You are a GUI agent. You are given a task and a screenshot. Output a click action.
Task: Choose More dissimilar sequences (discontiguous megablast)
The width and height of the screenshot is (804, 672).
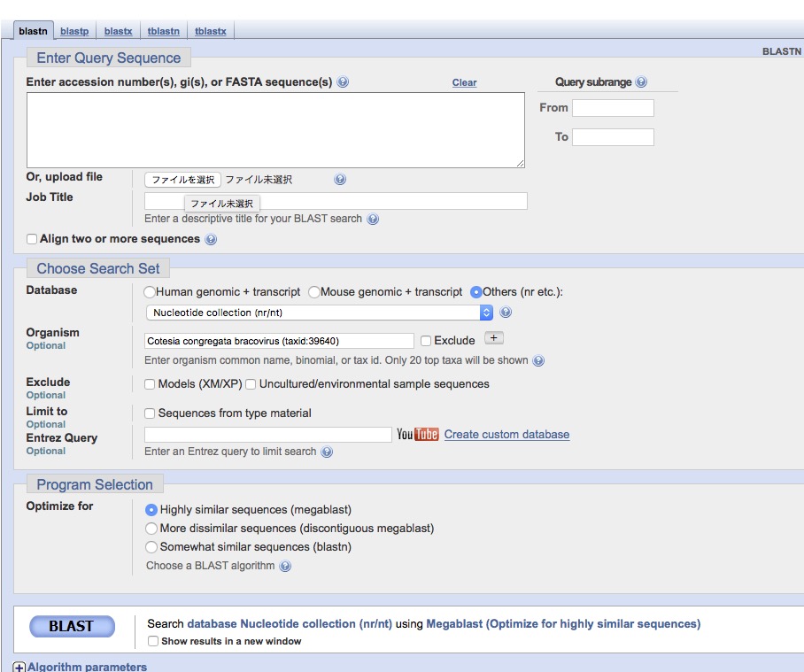click(151, 529)
